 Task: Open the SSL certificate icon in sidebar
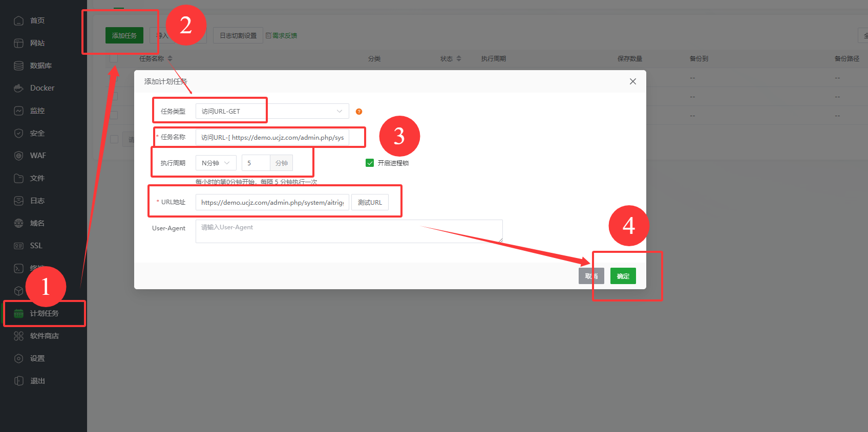coord(19,246)
